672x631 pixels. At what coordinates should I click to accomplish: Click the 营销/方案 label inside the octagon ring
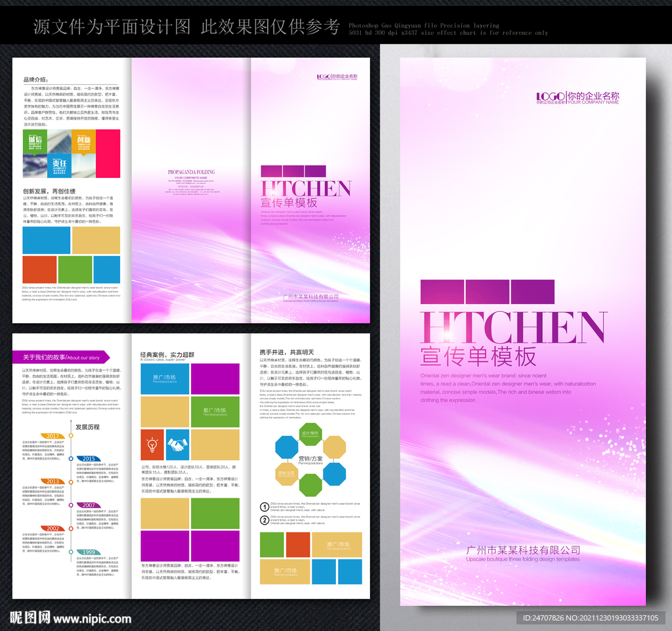pyautogui.click(x=310, y=459)
